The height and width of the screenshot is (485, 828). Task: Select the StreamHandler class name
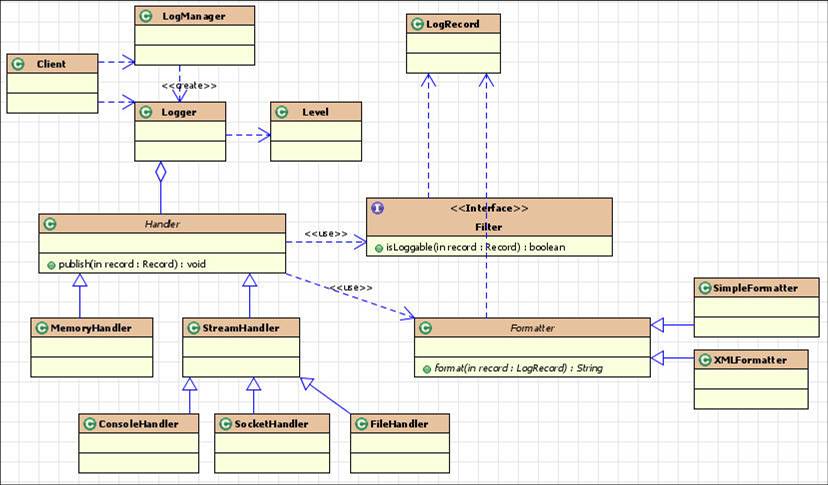point(241,328)
